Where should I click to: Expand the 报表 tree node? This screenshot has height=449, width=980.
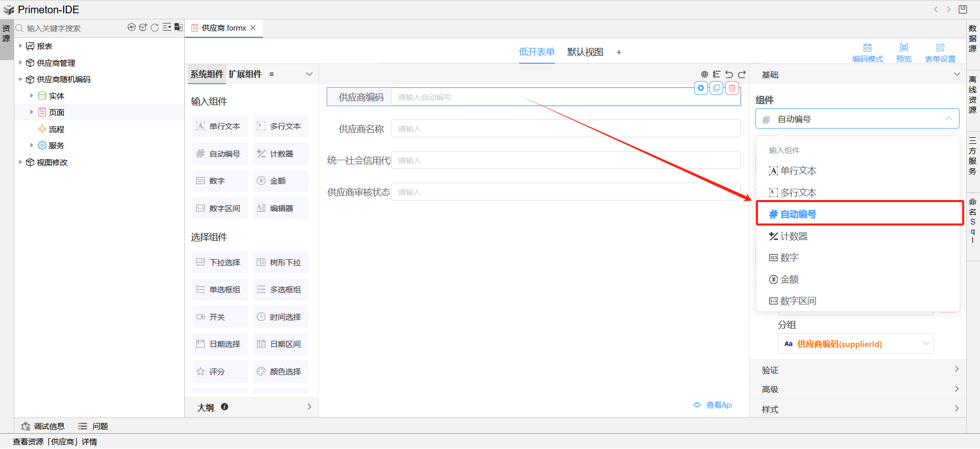(20, 46)
